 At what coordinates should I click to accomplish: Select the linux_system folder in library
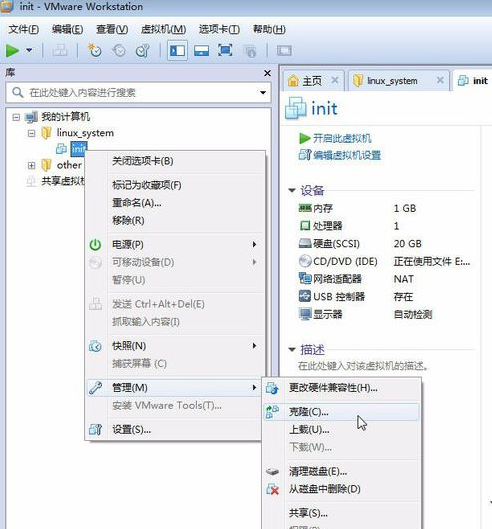pyautogui.click(x=85, y=133)
